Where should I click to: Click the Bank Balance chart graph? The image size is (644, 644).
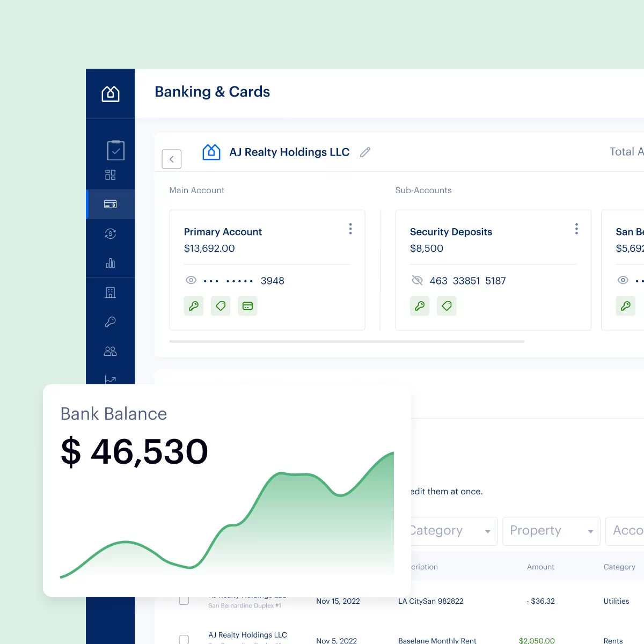227,515
